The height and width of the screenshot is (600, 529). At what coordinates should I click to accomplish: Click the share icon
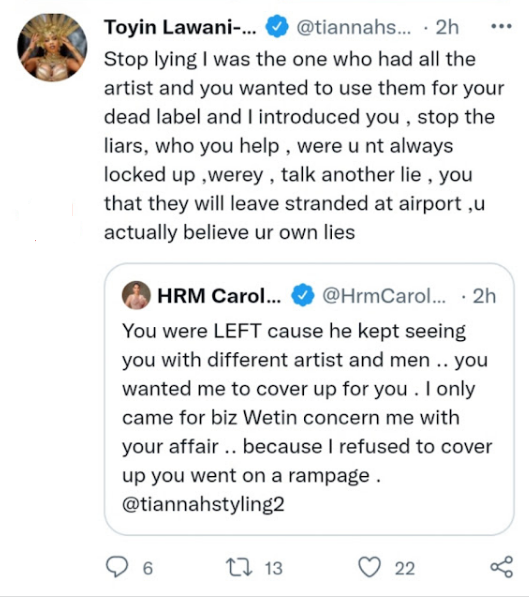(x=501, y=567)
